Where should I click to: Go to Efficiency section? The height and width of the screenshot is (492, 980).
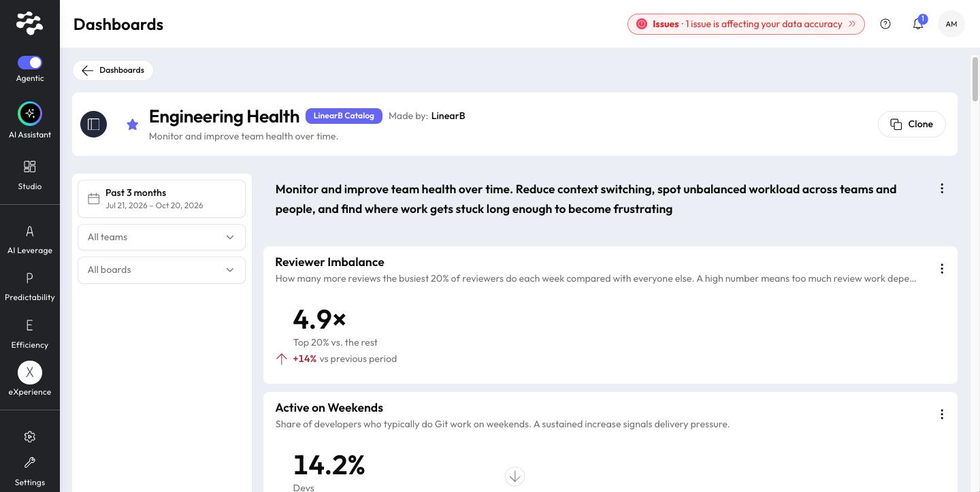point(30,334)
